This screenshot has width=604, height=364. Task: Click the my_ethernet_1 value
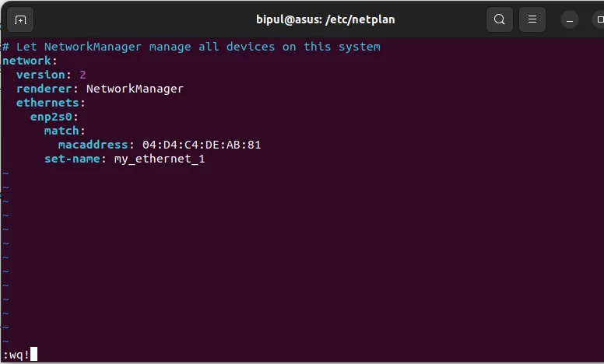[160, 159]
